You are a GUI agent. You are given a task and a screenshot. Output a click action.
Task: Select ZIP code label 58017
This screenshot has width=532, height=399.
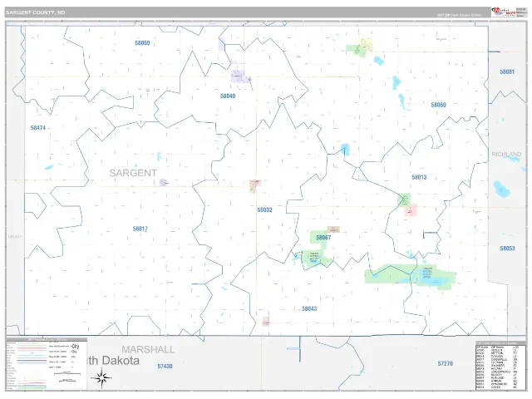pos(140,229)
